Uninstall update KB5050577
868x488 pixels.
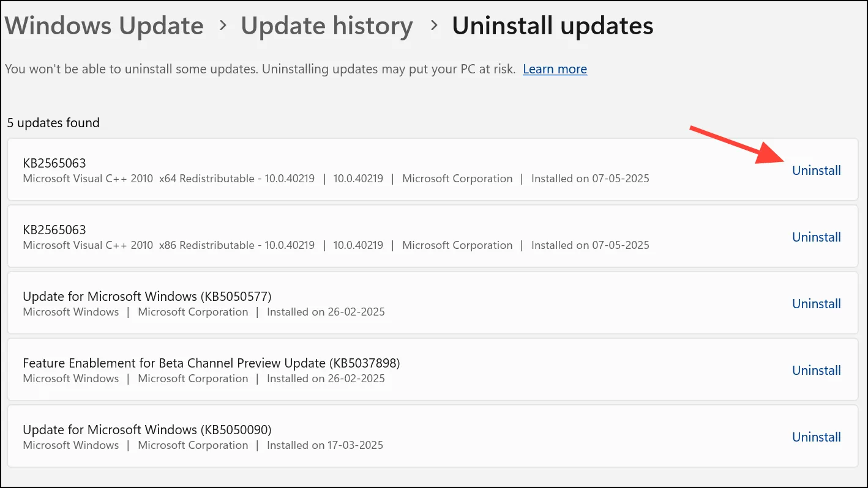[x=817, y=304]
